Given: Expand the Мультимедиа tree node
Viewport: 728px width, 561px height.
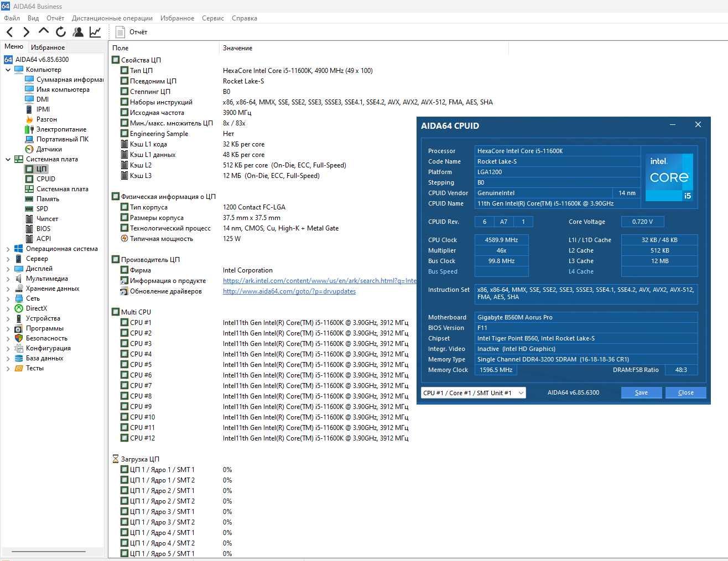Looking at the screenshot, I should point(8,279).
